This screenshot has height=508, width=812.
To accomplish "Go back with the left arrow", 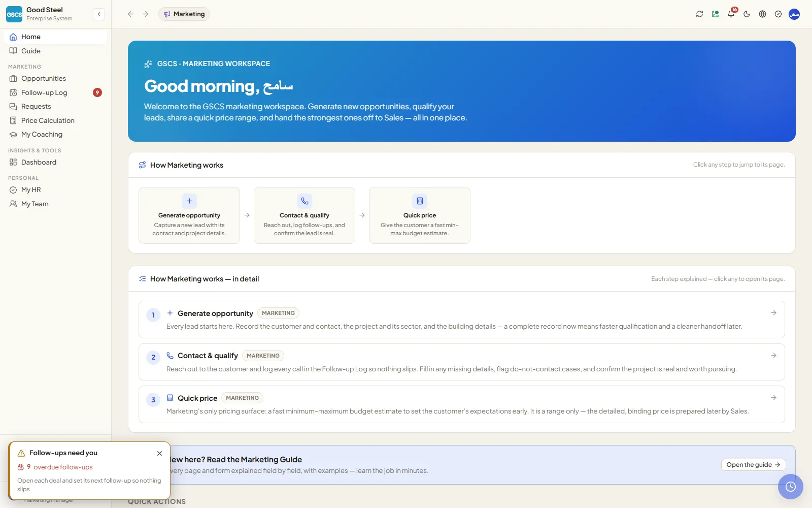I will 130,14.
